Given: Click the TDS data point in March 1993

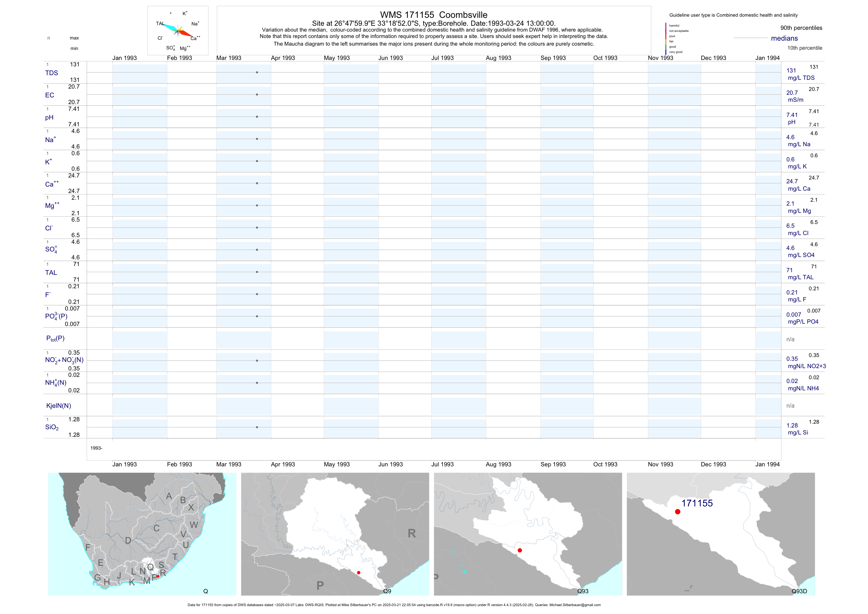Looking at the screenshot, I should pyautogui.click(x=257, y=72).
